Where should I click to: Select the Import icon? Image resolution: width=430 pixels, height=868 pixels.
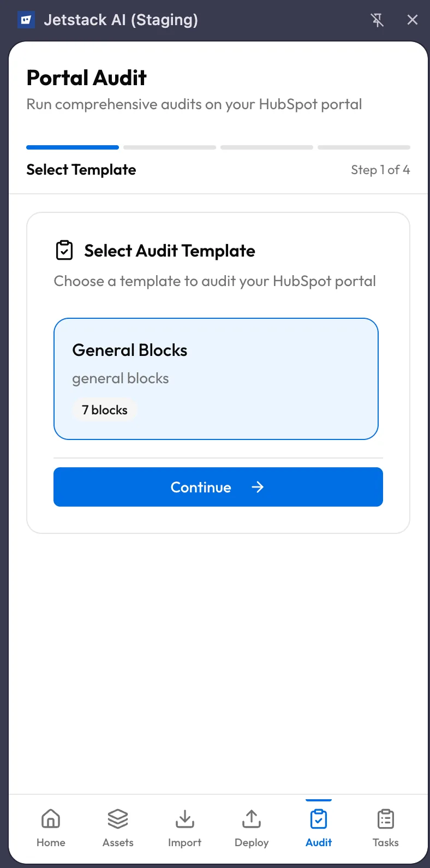pyautogui.click(x=184, y=819)
